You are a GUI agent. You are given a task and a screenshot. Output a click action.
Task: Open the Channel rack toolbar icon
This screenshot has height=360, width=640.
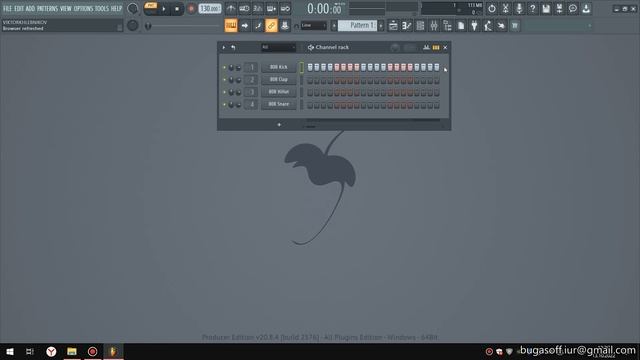click(420, 25)
